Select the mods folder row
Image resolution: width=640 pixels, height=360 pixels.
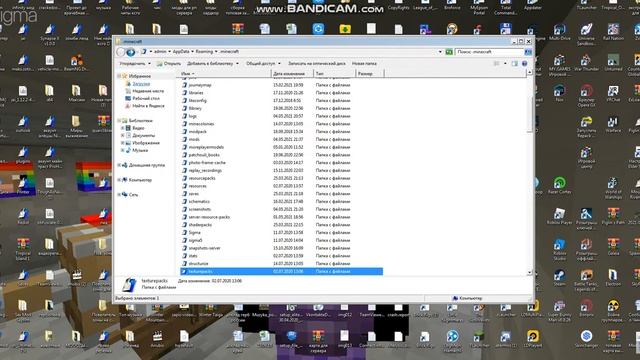click(282, 139)
